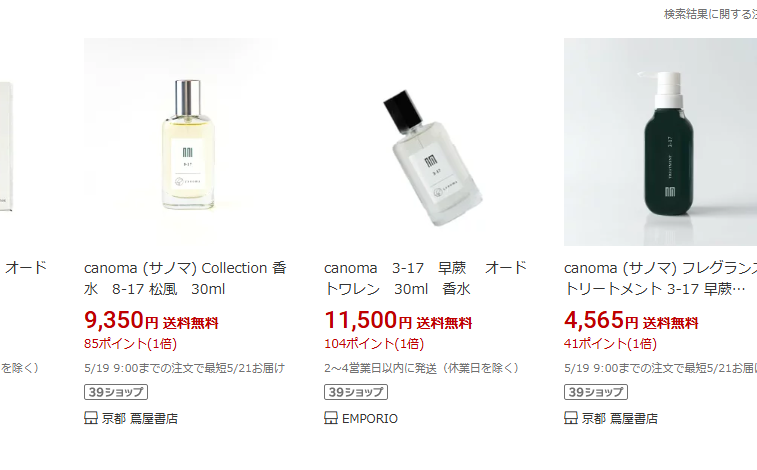Open dark green treatment pump bottle image
The image size is (757, 470).
point(660,142)
